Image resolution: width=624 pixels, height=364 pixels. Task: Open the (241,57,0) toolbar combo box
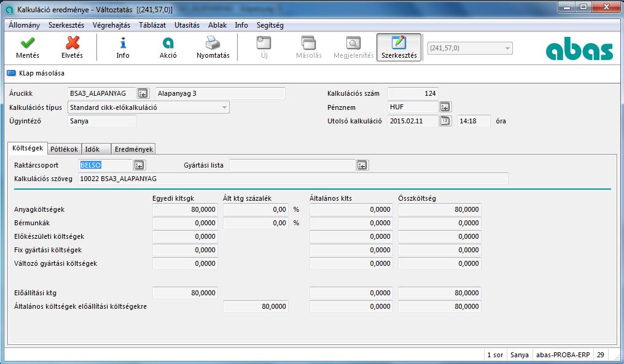[470, 48]
